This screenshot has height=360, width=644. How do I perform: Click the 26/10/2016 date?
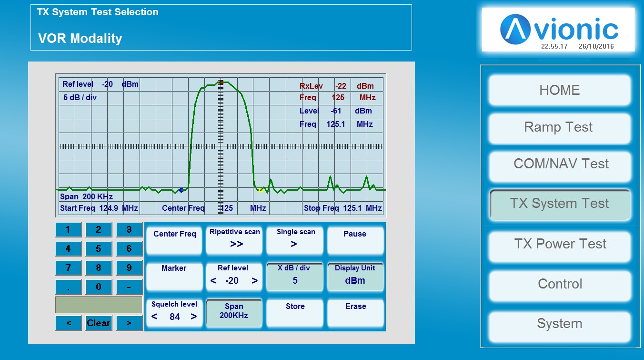(596, 47)
